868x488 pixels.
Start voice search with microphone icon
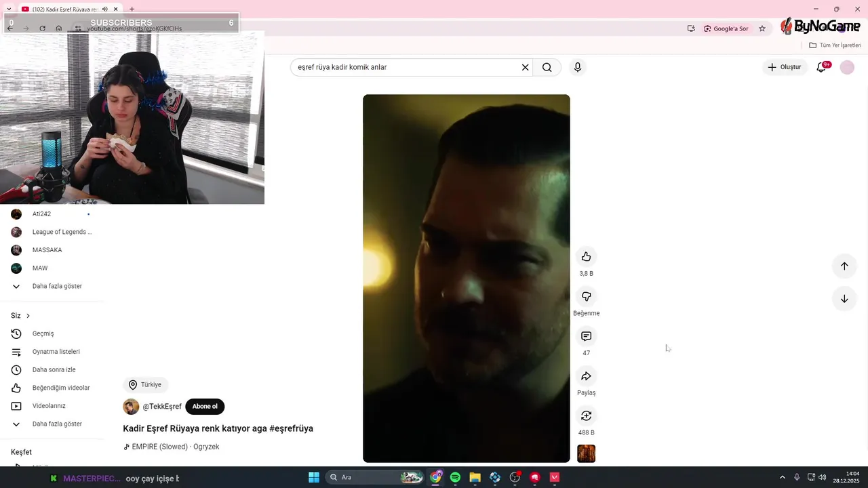(x=577, y=67)
